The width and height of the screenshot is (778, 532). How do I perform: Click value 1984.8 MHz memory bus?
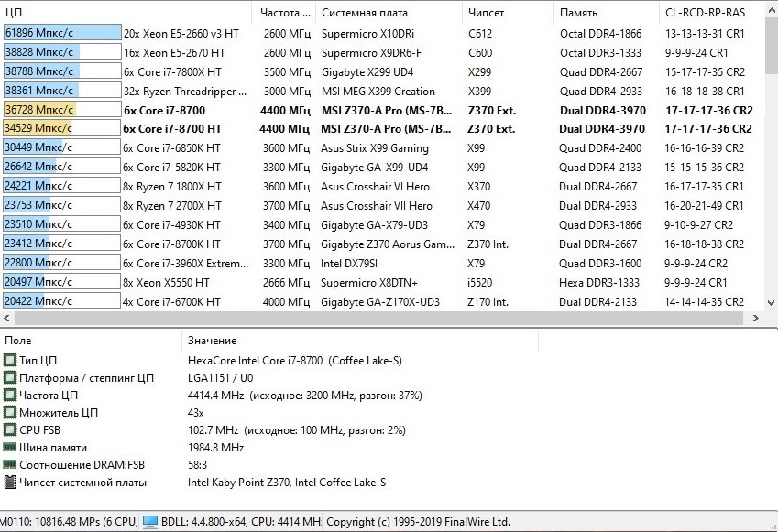[x=216, y=447]
